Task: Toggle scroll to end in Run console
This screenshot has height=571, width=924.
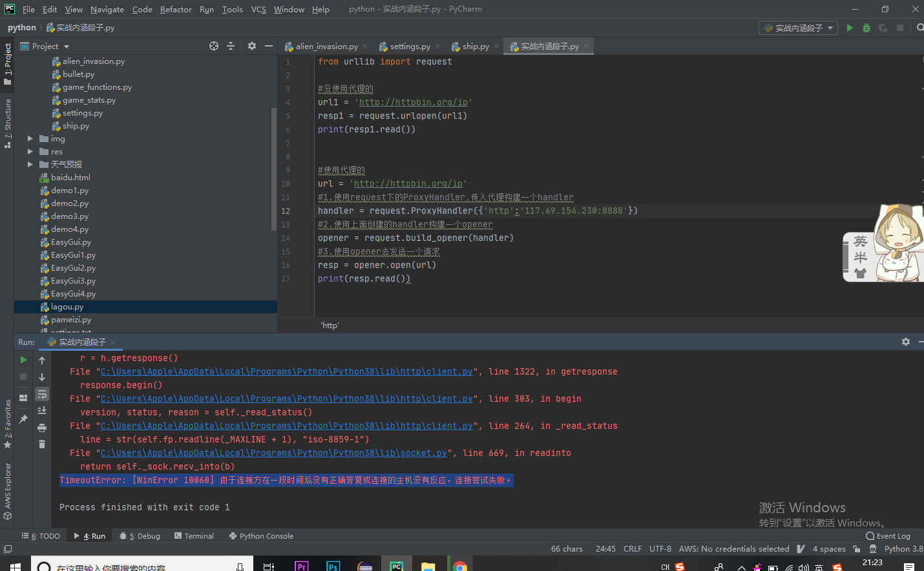Action: coord(42,410)
